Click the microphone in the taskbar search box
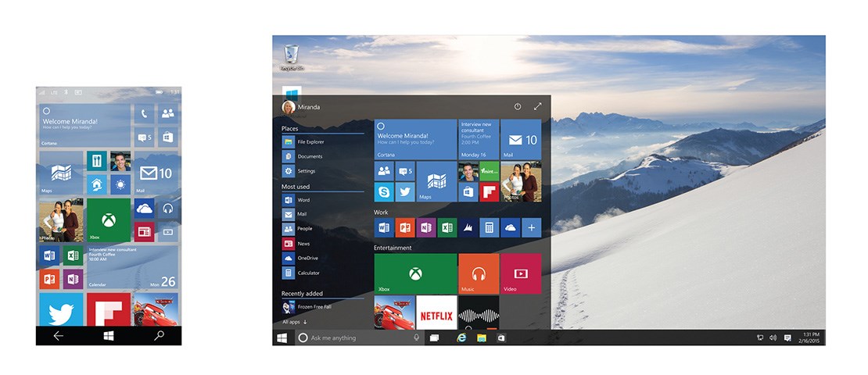Viewport: 868px width, 375px height. click(416, 338)
